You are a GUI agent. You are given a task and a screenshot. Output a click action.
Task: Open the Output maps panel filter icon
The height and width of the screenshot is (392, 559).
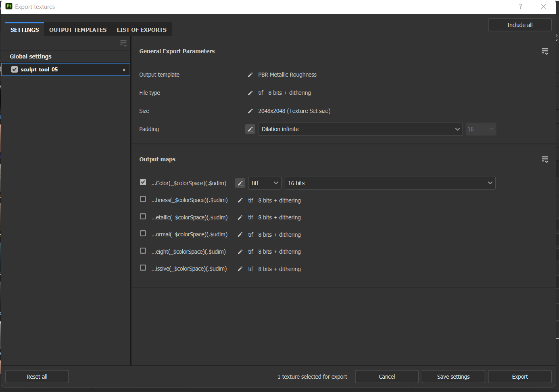click(x=545, y=159)
